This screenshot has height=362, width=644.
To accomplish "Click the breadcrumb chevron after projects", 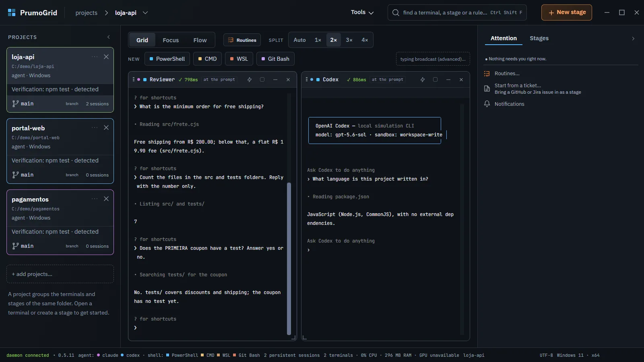I will click(x=106, y=13).
